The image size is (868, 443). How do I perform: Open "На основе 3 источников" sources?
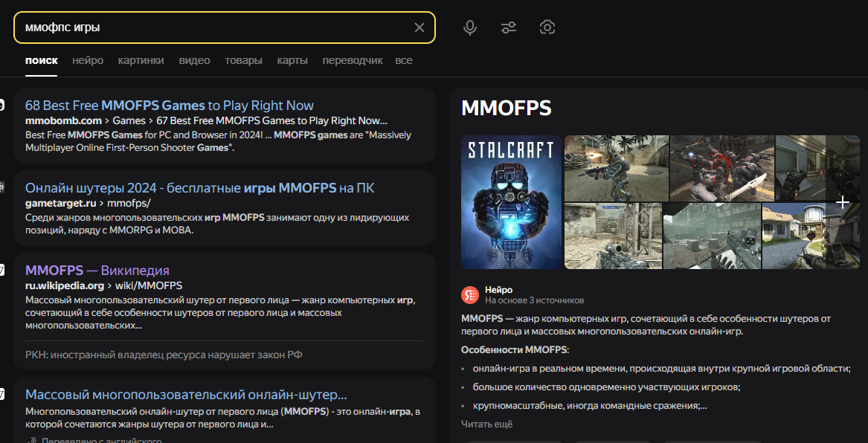(534, 300)
